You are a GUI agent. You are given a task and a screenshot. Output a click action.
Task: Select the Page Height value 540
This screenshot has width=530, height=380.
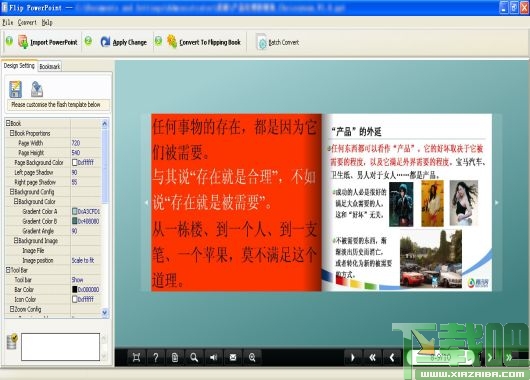[x=76, y=153]
